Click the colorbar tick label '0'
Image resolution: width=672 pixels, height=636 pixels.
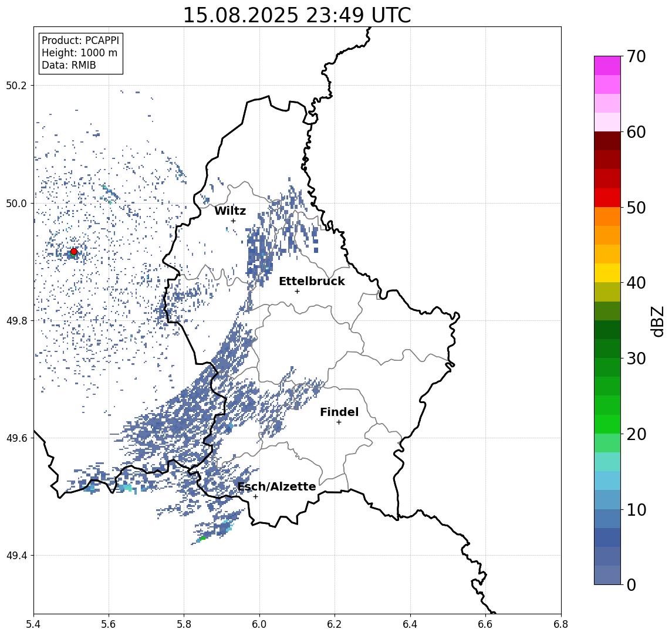tap(632, 584)
